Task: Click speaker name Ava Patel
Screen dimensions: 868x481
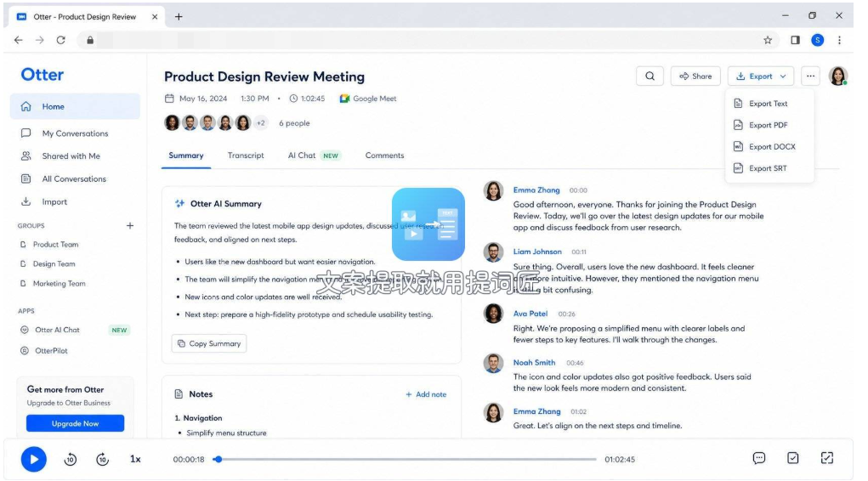Action: click(x=530, y=314)
